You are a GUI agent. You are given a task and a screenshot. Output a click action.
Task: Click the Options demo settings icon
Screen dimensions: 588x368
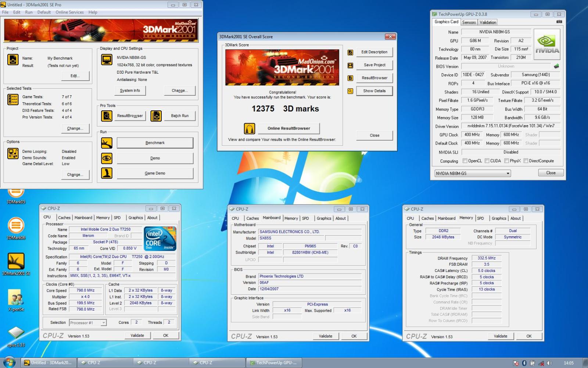13,153
